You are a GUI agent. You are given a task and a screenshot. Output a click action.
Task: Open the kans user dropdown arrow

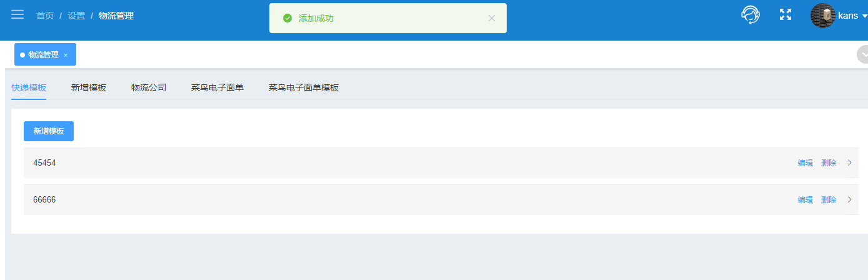[864, 16]
